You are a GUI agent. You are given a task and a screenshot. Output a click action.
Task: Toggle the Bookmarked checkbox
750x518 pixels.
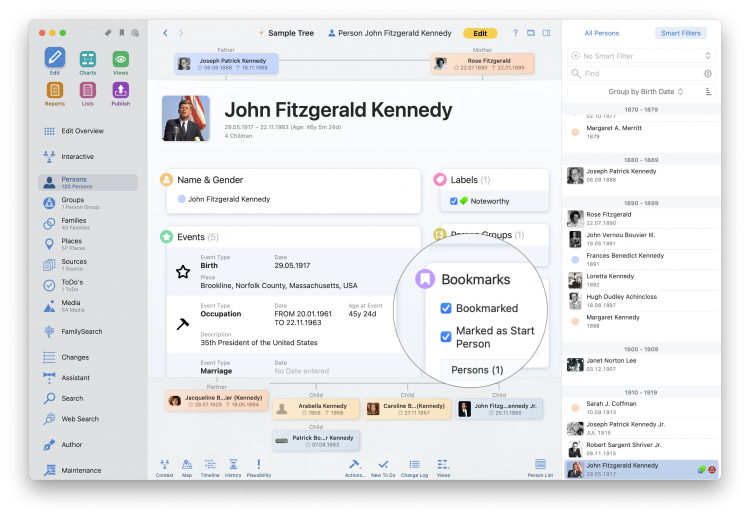[446, 308]
